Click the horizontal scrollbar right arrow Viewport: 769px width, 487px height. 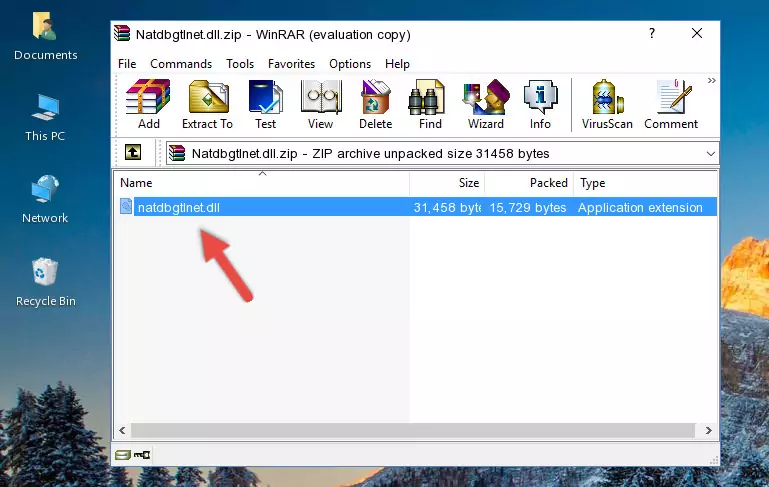click(708, 430)
